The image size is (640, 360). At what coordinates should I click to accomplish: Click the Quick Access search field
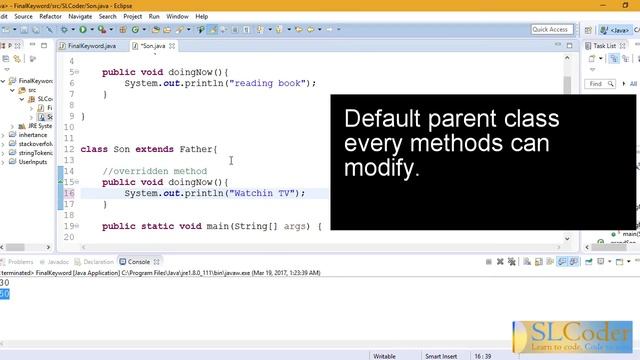(552, 29)
